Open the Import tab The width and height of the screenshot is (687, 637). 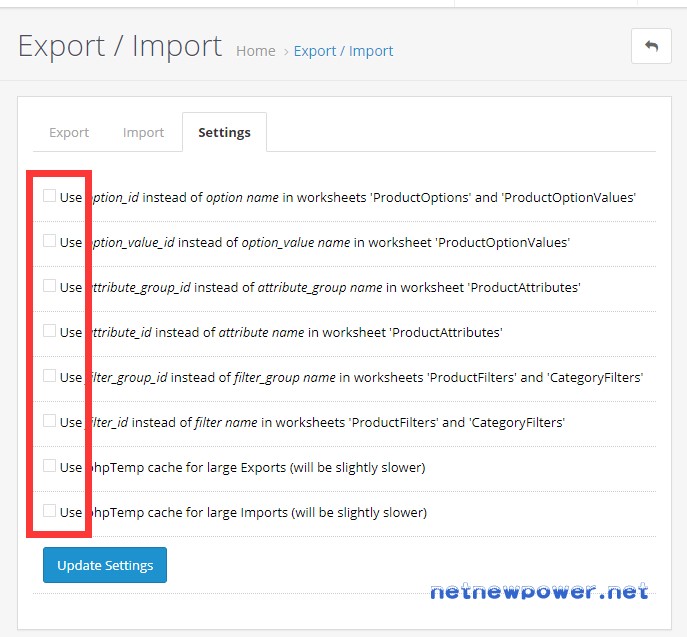[143, 132]
